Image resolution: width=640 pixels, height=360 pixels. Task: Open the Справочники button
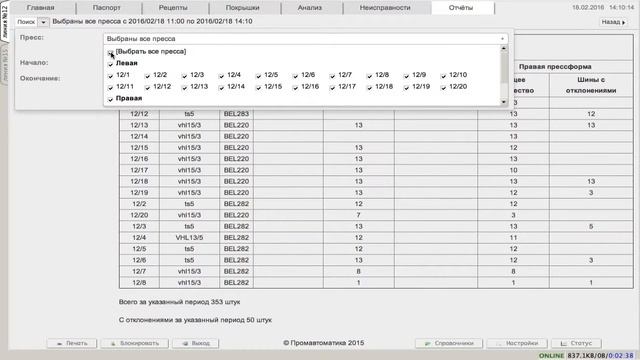click(x=449, y=343)
